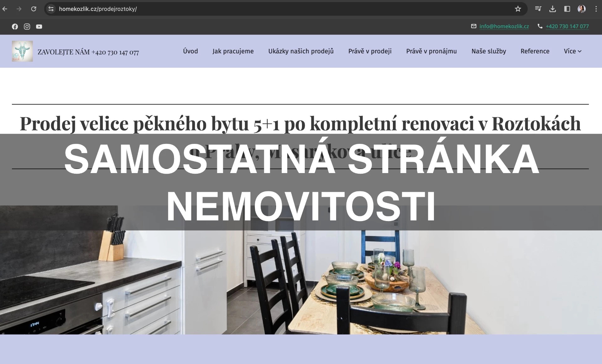This screenshot has height=364, width=602.
Task: Open browser downloads icon
Action: coord(552,9)
